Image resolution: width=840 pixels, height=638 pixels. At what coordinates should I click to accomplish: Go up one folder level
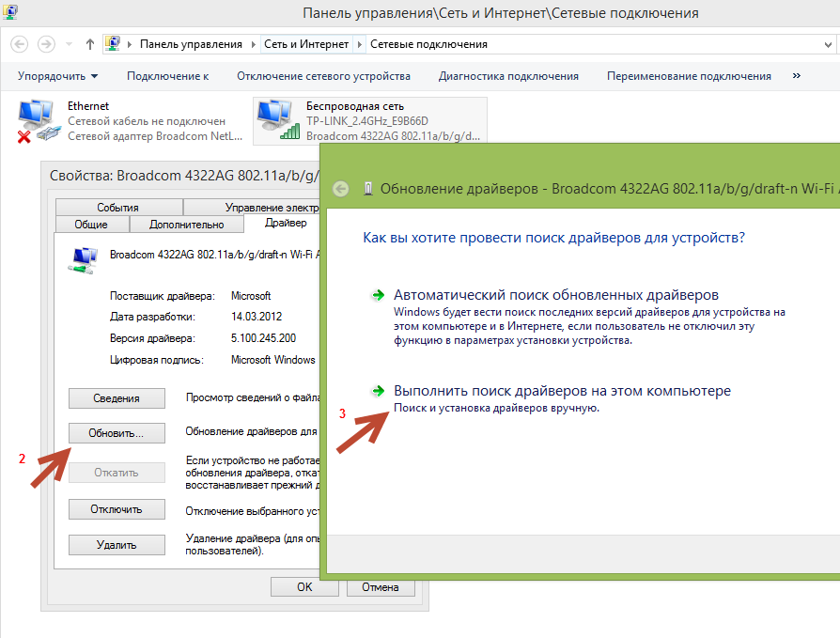pyautogui.click(x=90, y=44)
